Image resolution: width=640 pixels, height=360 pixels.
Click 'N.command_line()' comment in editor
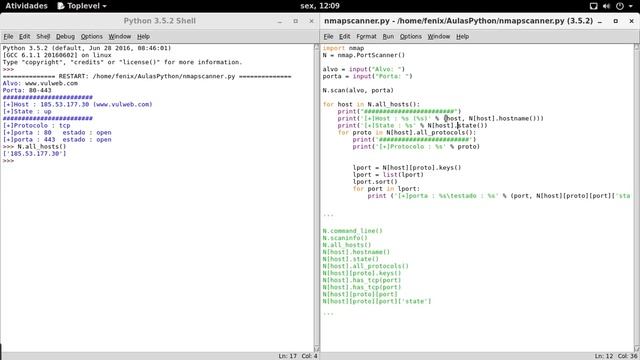click(x=352, y=231)
